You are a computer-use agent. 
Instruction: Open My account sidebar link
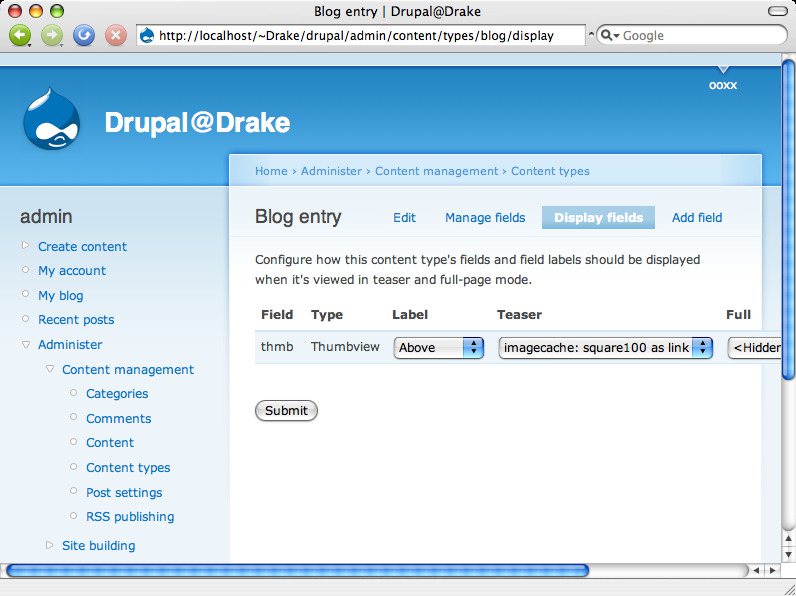pos(72,271)
